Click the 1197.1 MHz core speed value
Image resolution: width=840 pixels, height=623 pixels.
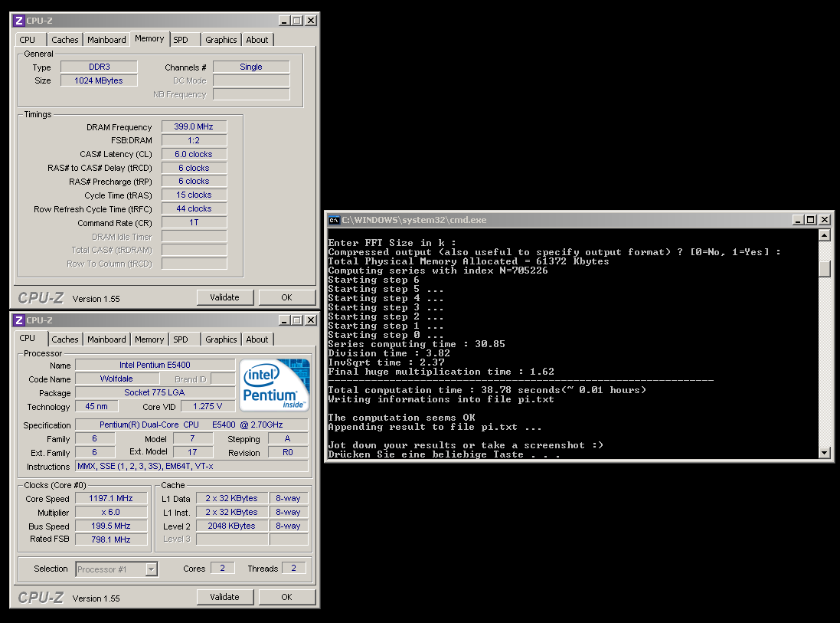coord(112,499)
